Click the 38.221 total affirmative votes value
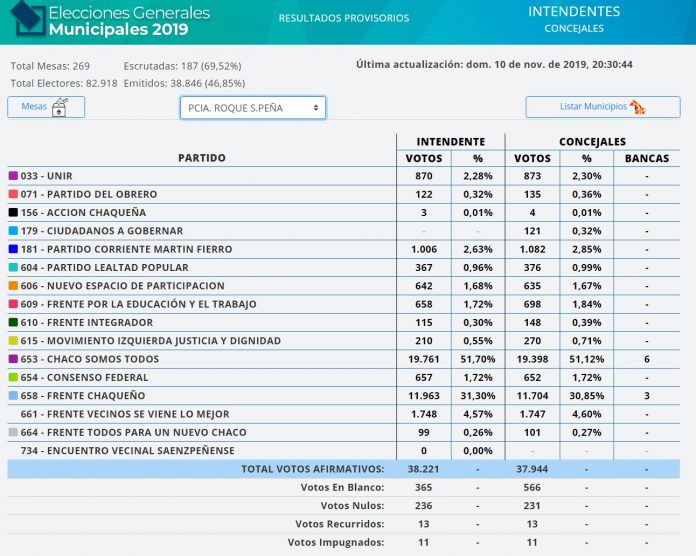Image resolution: width=696 pixels, height=556 pixels. point(423,469)
